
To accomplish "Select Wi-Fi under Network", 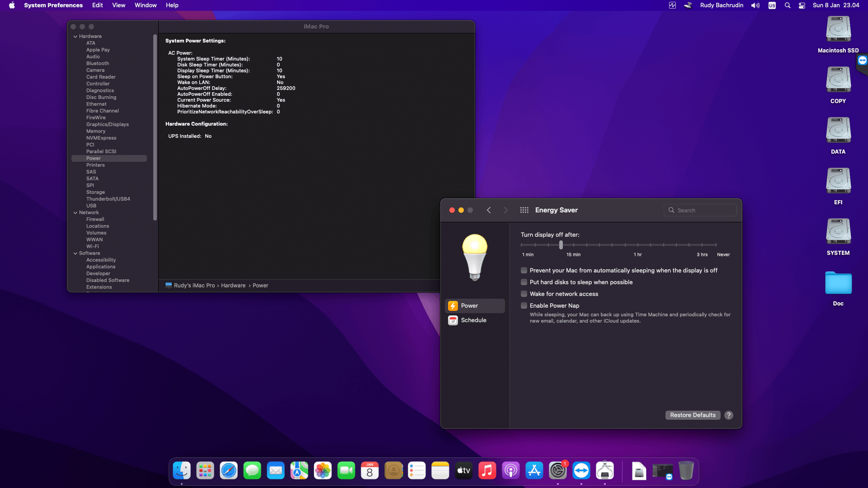I will click(93, 246).
